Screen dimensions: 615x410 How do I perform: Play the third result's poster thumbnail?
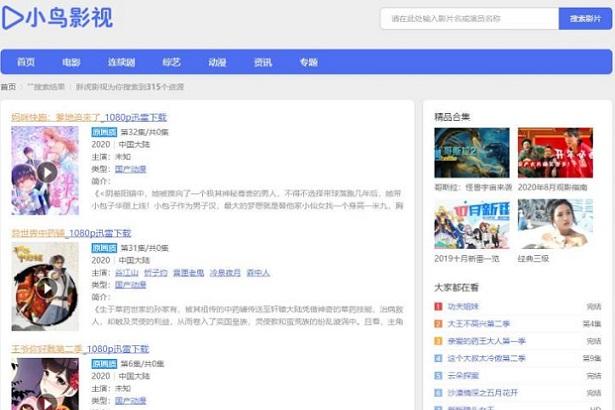(45, 384)
